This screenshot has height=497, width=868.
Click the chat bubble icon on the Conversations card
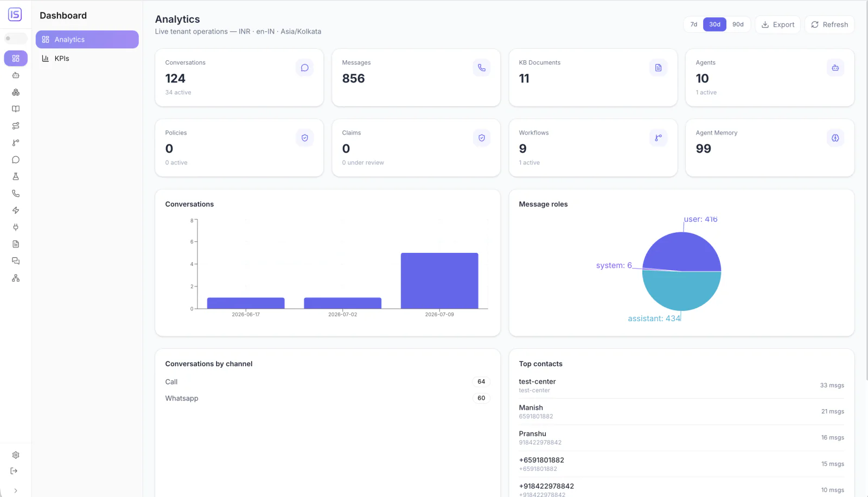pos(304,68)
